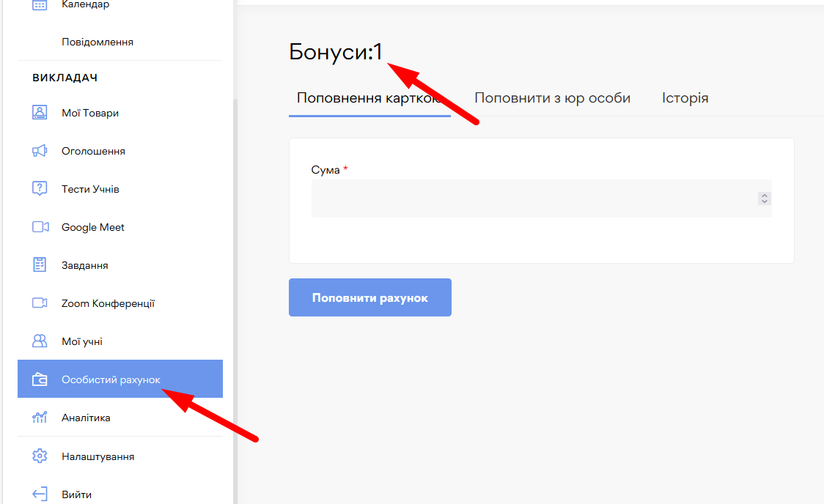Select the Тести Учнів question icon
The height and width of the screenshot is (504, 824).
(x=40, y=189)
